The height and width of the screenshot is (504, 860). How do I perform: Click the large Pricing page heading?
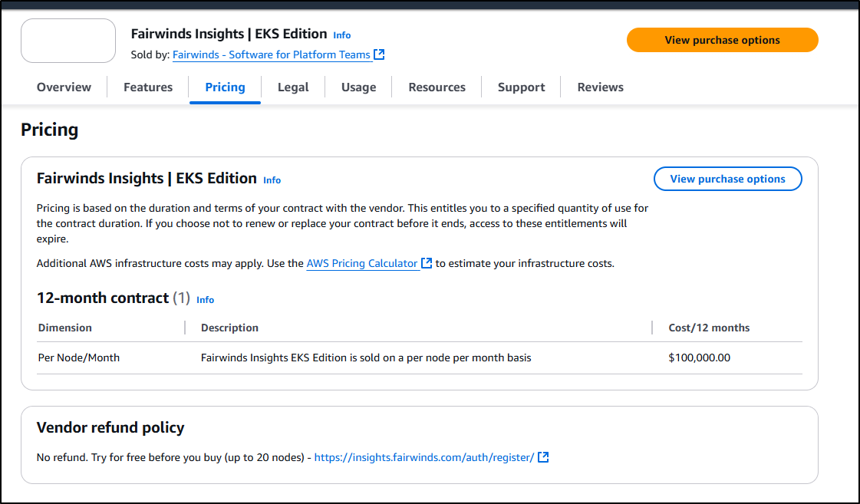[49, 130]
